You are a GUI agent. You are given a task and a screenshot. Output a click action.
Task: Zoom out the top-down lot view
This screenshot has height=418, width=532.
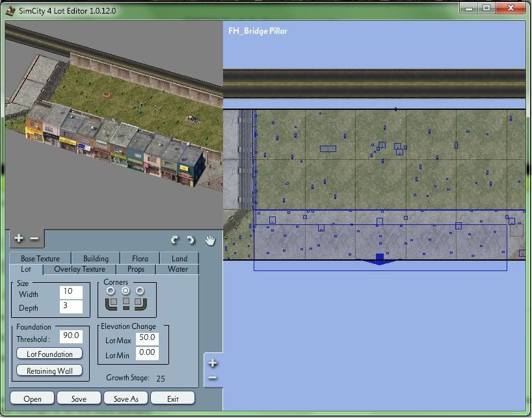click(x=213, y=377)
